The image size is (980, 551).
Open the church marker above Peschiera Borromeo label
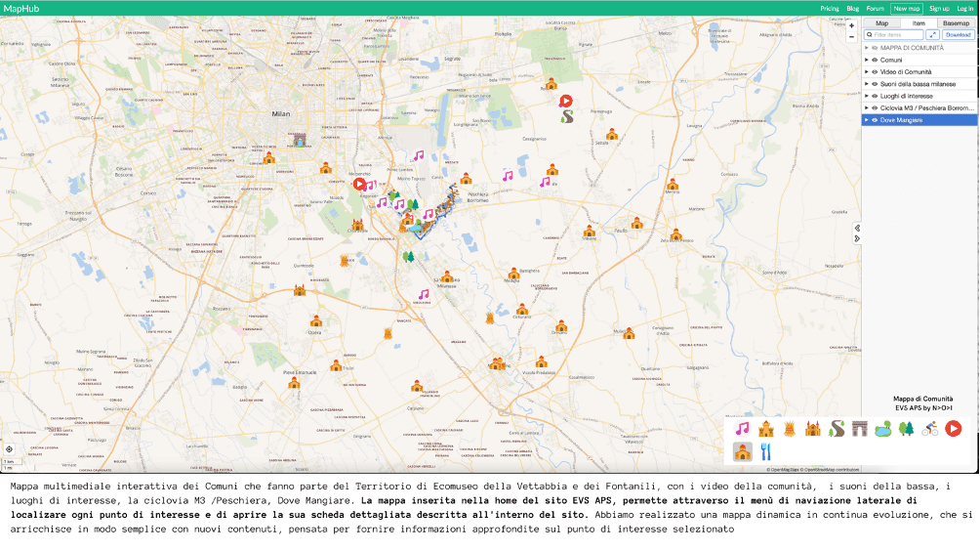(466, 179)
